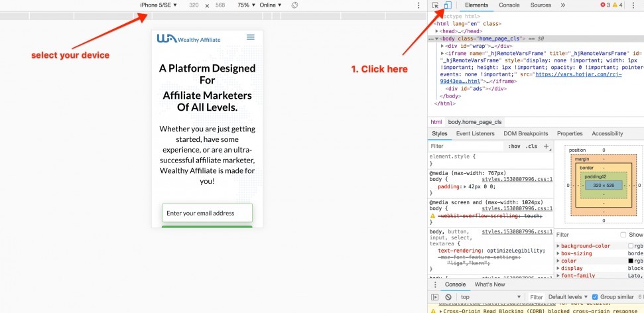Screen dimensions: 644x313
Task: Click the Enter your email address field
Action: click(x=207, y=213)
